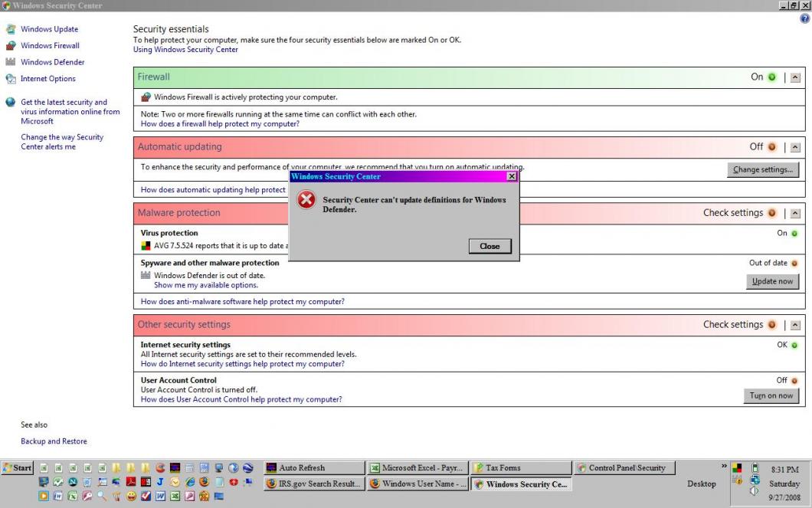Click the network icon in the system tray

point(755,480)
